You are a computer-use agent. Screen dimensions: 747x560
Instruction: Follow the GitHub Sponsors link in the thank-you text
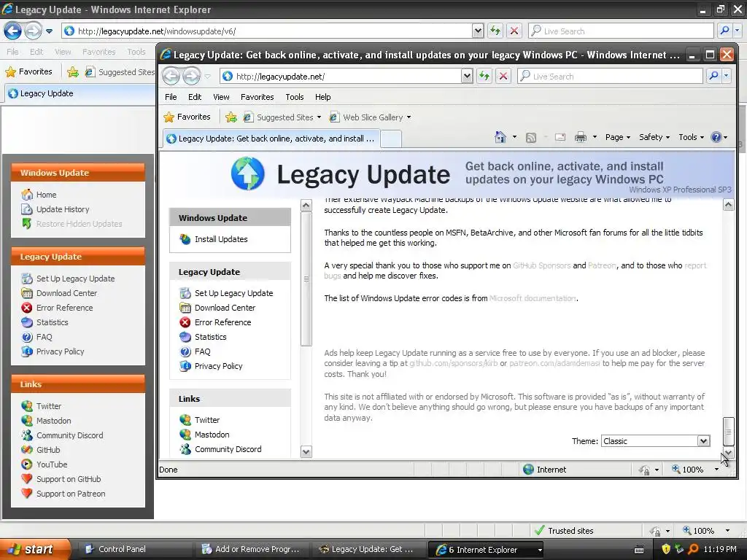pyautogui.click(x=542, y=265)
